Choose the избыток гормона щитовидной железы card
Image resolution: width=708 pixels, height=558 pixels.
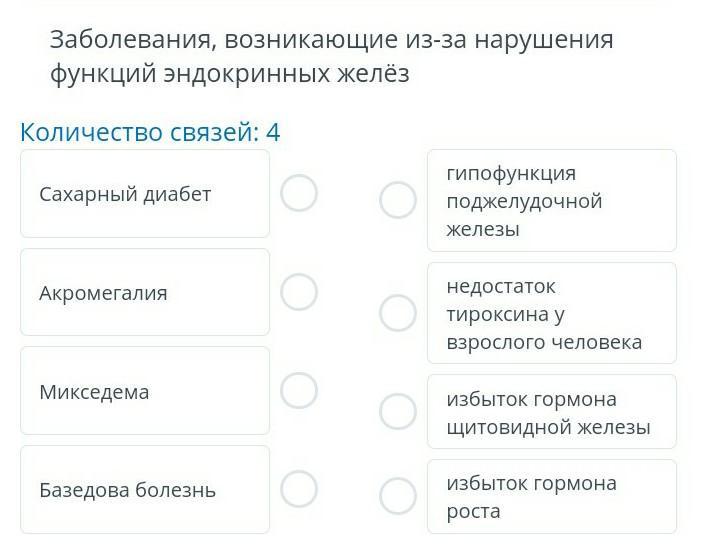(551, 412)
